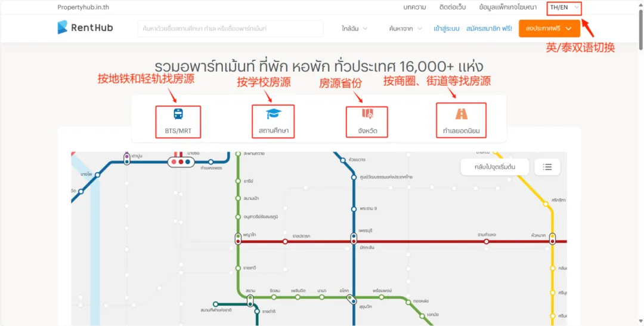Viewport: 644px width, 326px height.
Task: Select the Asok–Sukhumvit interchange marker
Action: pyautogui.click(x=351, y=299)
